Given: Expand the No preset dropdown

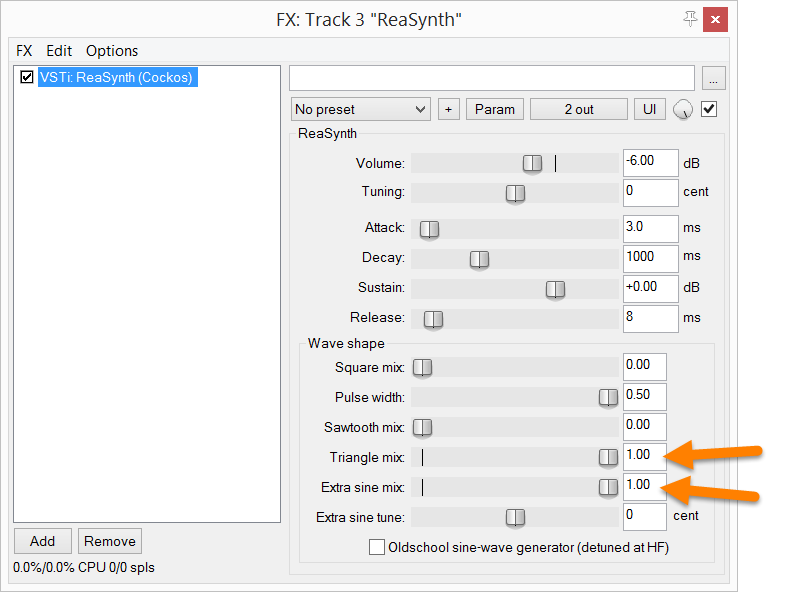Looking at the screenshot, I should (x=360, y=109).
